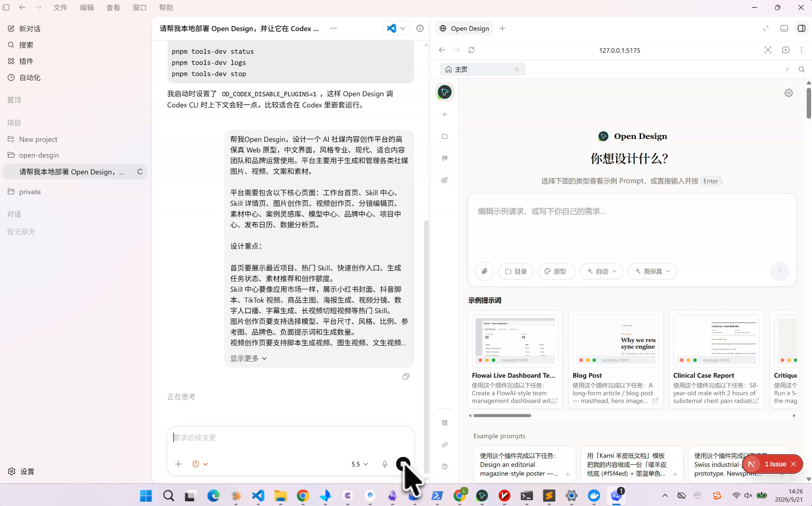Open the Clinical Case Report example card
Screen dimensions: 812x506
pos(717,359)
